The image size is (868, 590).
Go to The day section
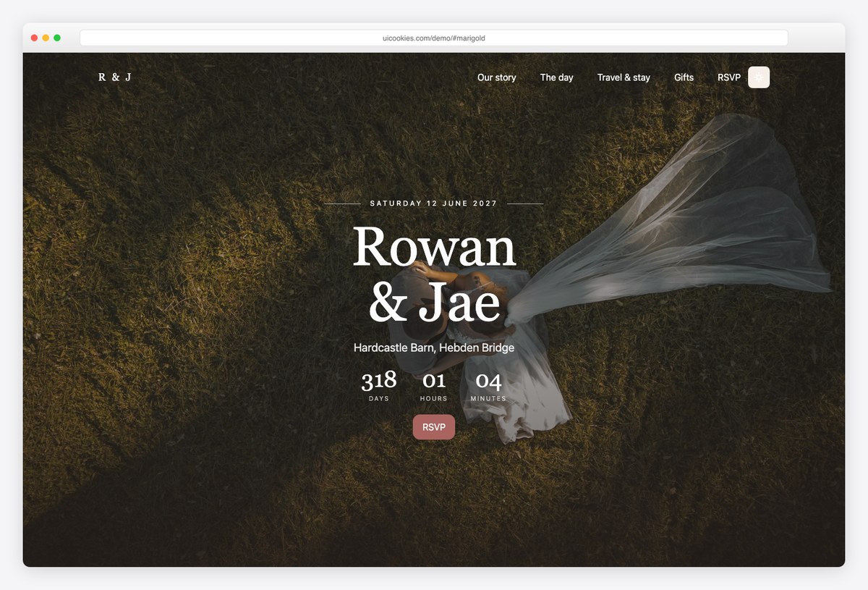pyautogui.click(x=557, y=77)
